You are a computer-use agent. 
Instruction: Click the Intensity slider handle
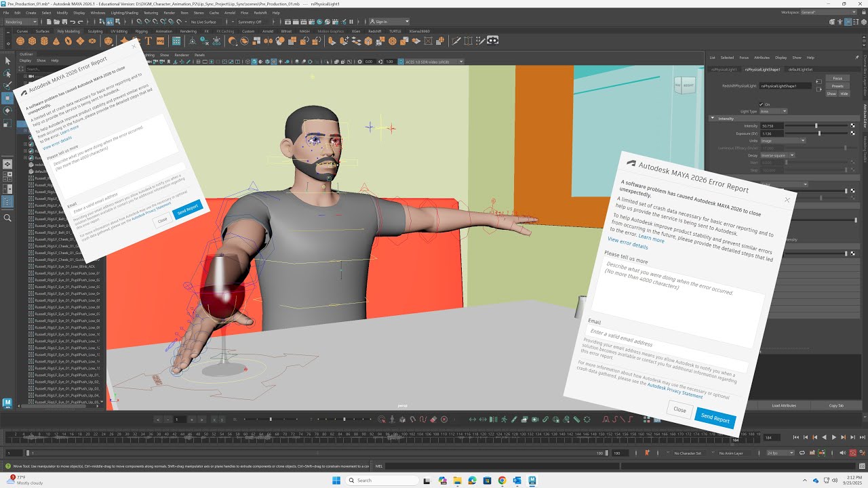[816, 126]
